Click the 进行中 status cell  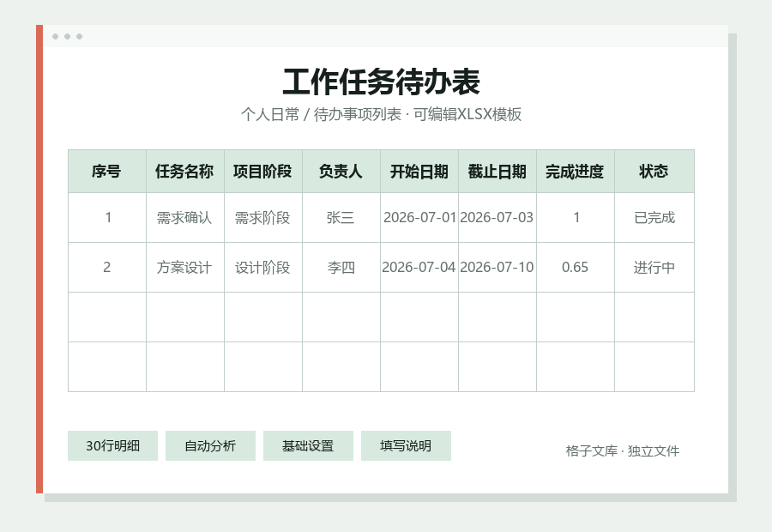tap(654, 268)
